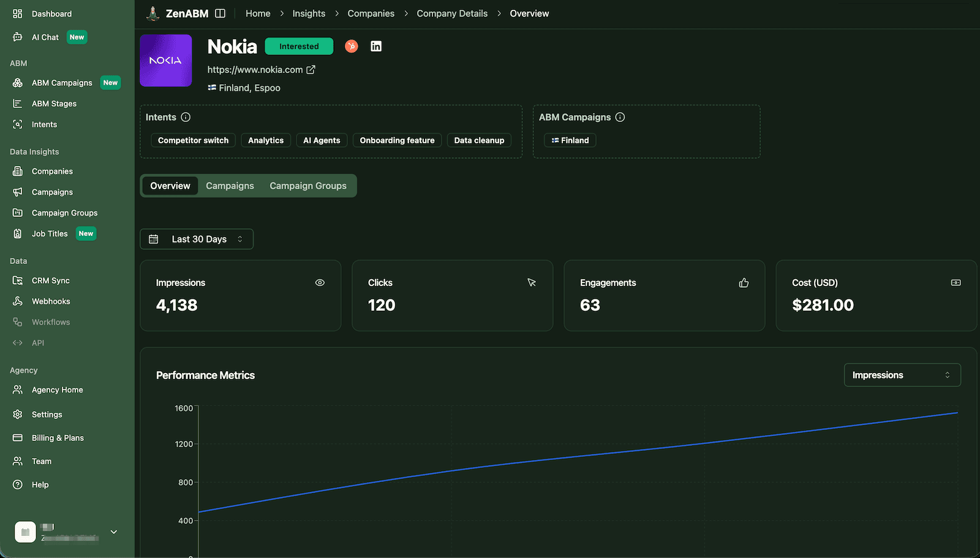Open the Last 30 Days date range dropdown
Image resolution: width=980 pixels, height=558 pixels.
point(199,239)
